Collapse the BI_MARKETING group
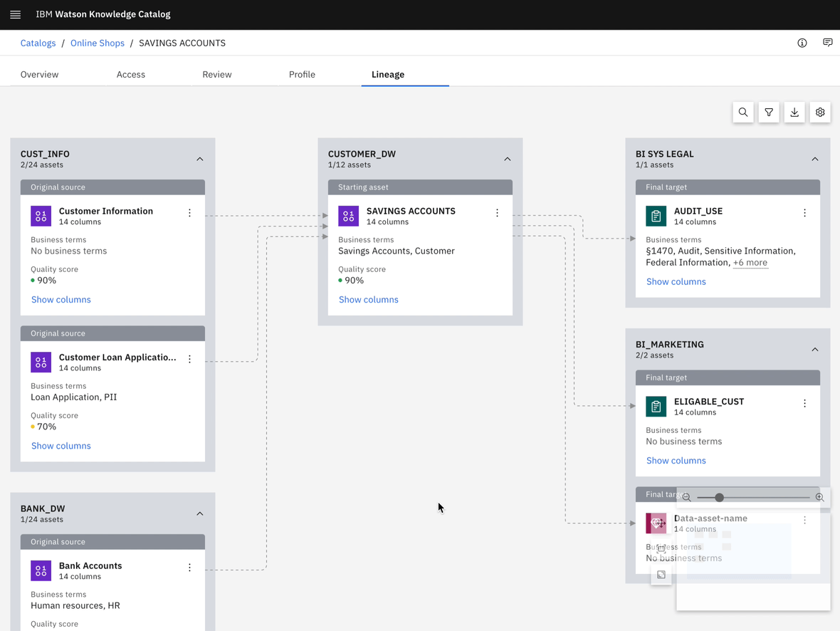Image resolution: width=840 pixels, height=631 pixels. click(815, 350)
